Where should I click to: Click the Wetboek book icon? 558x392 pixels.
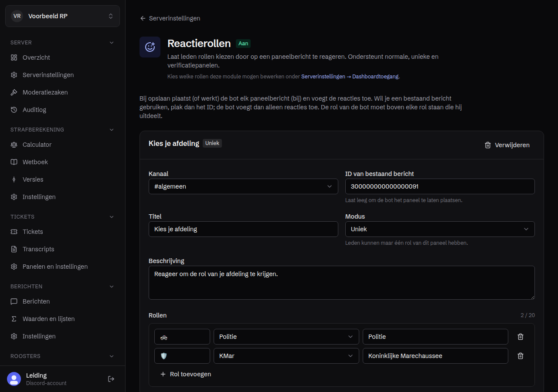tap(14, 162)
